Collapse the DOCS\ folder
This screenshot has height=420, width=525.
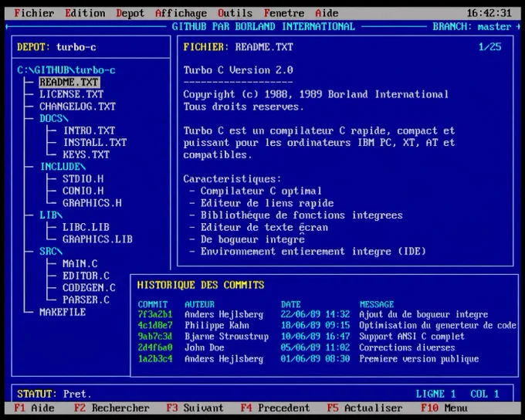(54, 118)
